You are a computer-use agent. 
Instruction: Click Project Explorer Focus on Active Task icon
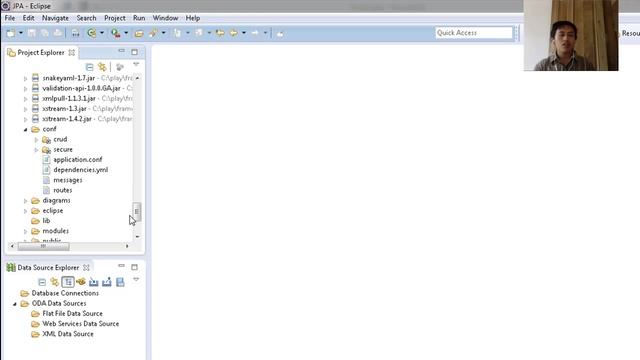(x=120, y=67)
